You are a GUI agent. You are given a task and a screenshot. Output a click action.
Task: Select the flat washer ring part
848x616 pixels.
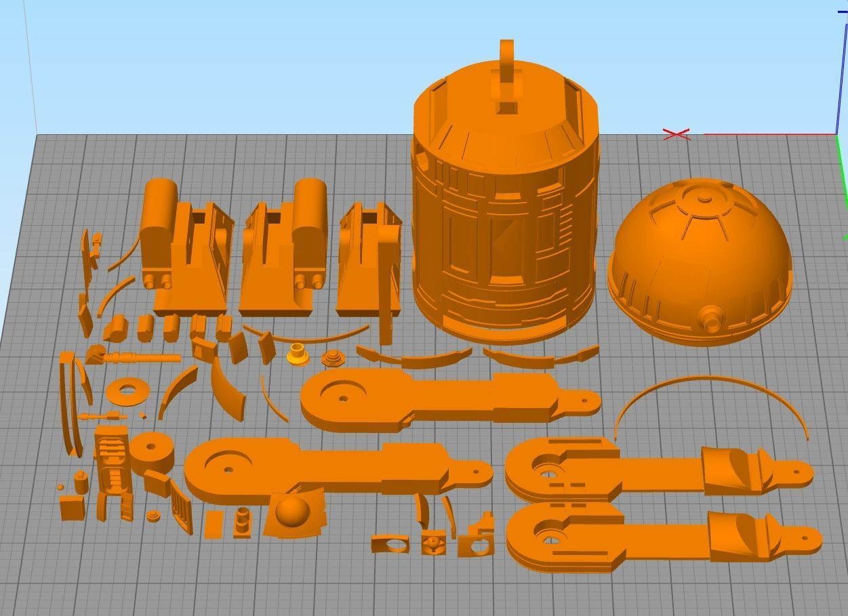127,391
